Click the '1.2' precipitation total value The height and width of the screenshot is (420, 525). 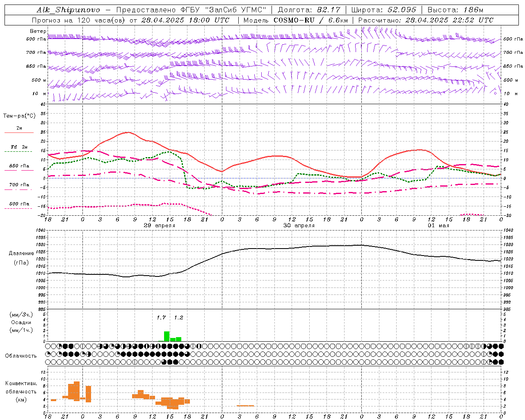(x=178, y=317)
